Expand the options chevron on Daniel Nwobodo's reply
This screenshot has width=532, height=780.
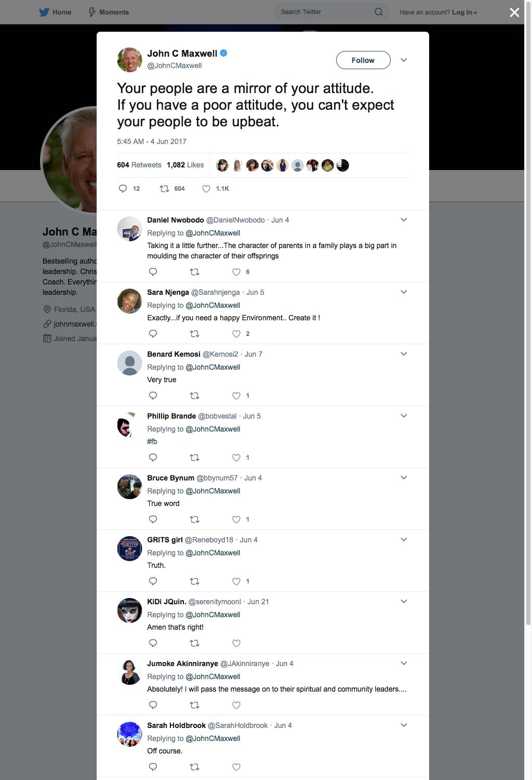point(404,220)
